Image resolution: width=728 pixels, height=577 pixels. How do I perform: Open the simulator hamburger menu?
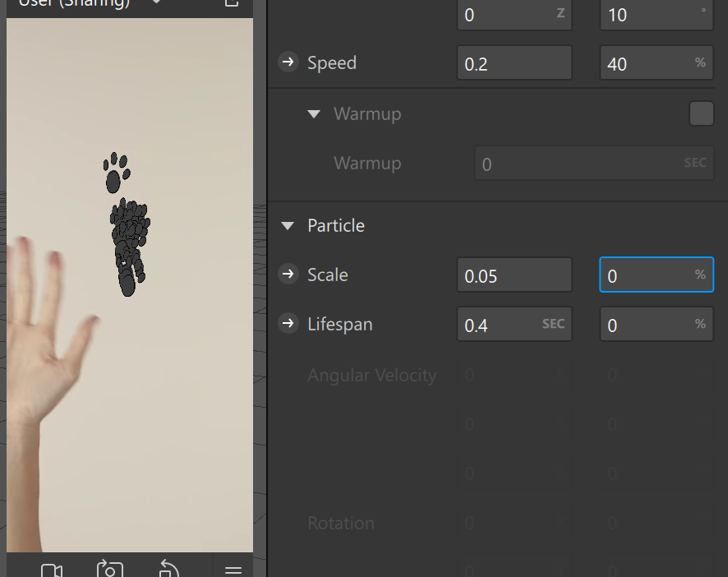pyautogui.click(x=233, y=570)
